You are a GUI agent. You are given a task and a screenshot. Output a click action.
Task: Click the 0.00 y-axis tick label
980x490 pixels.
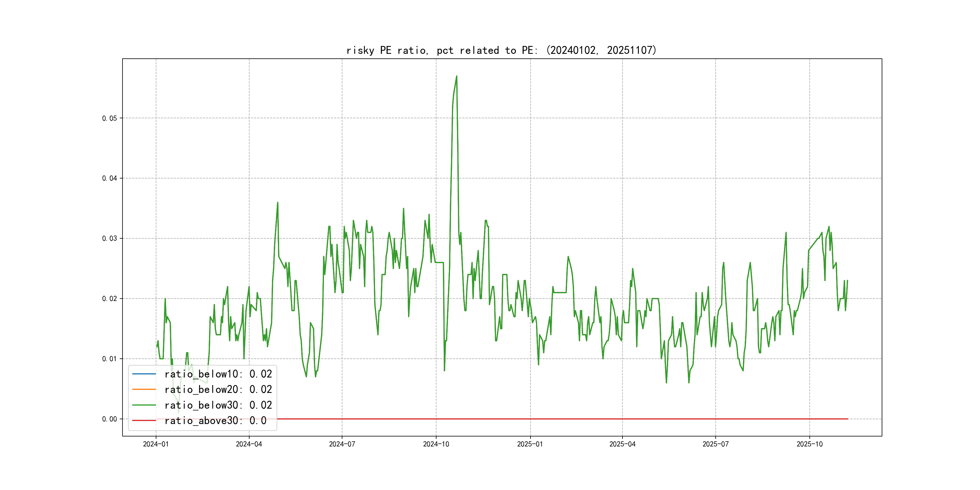109,419
